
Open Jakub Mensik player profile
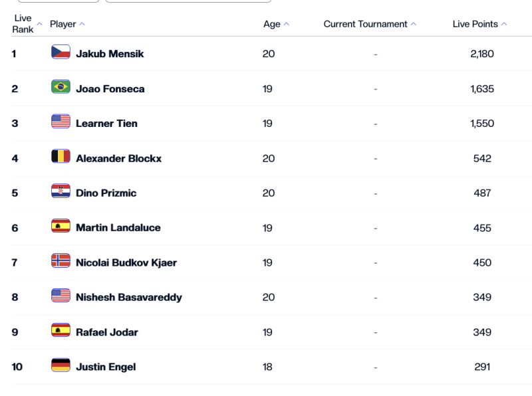(110, 54)
